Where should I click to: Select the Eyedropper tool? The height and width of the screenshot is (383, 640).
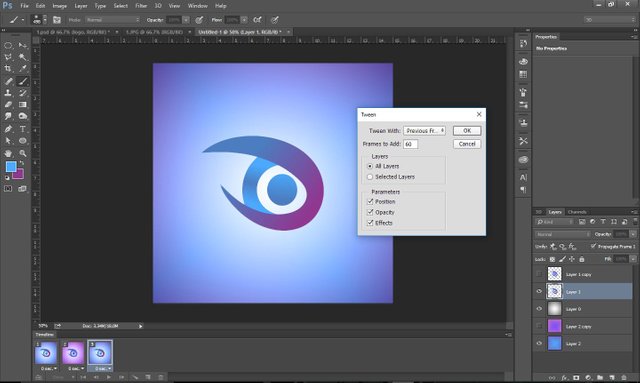23,69
